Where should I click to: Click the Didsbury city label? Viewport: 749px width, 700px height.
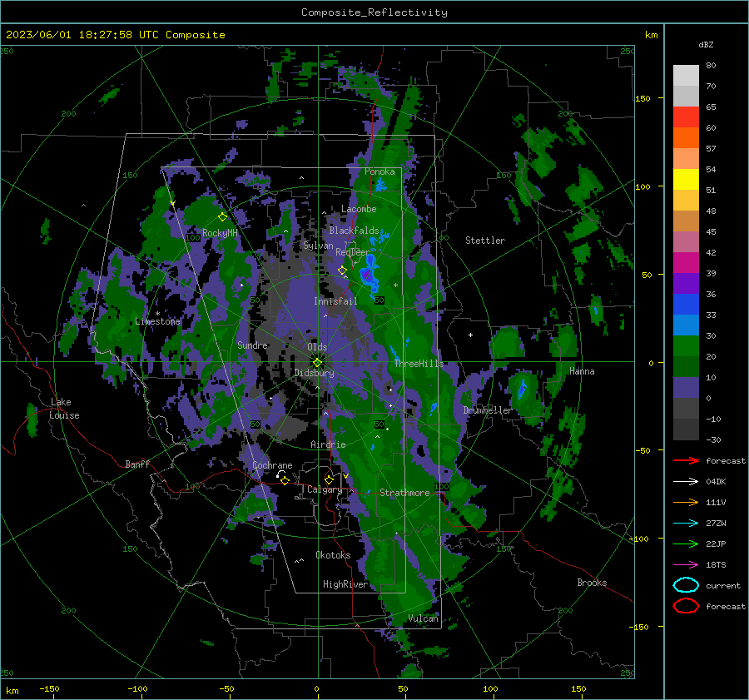[314, 373]
